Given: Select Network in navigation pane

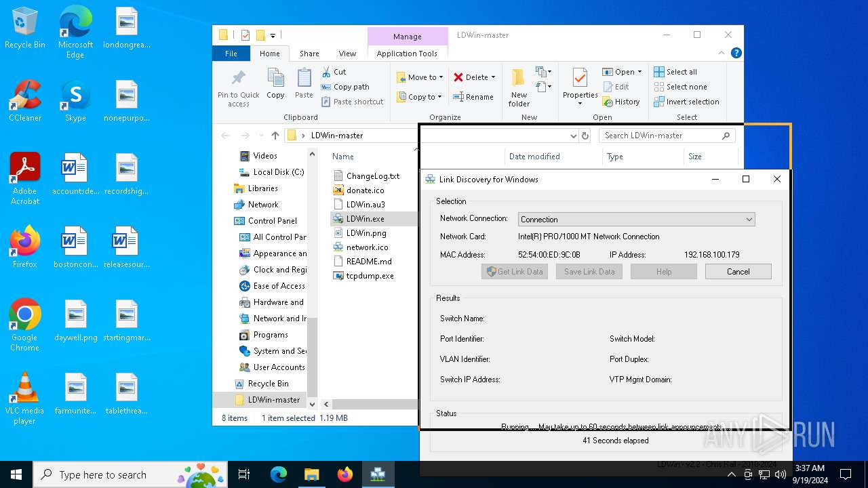Looking at the screenshot, I should [x=262, y=205].
